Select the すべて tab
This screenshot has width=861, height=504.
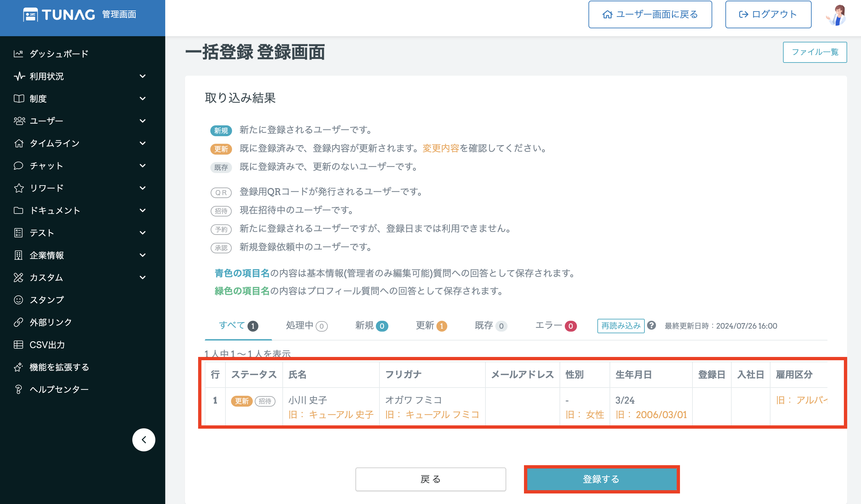tap(239, 326)
